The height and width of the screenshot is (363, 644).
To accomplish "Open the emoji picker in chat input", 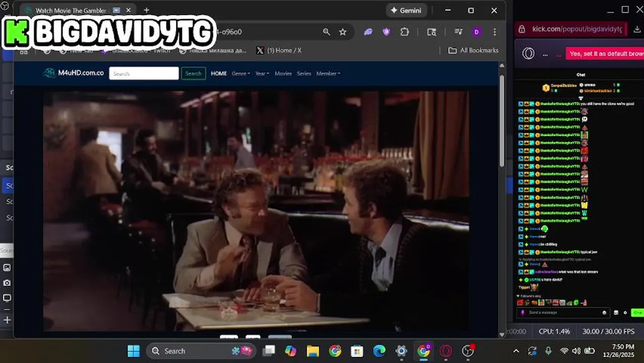I will click(604, 313).
